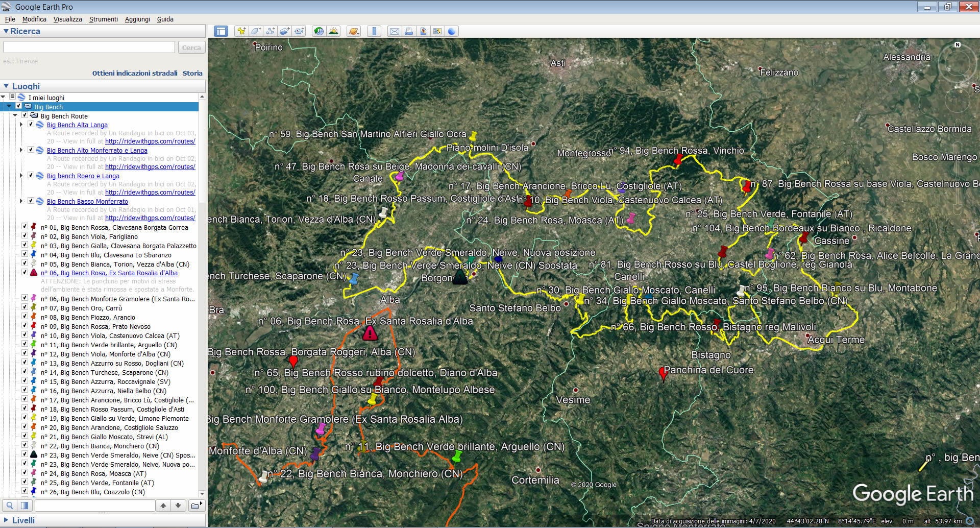Open Google Earth web from globe icon
Screen dimensions: 980x528
tap(452, 31)
